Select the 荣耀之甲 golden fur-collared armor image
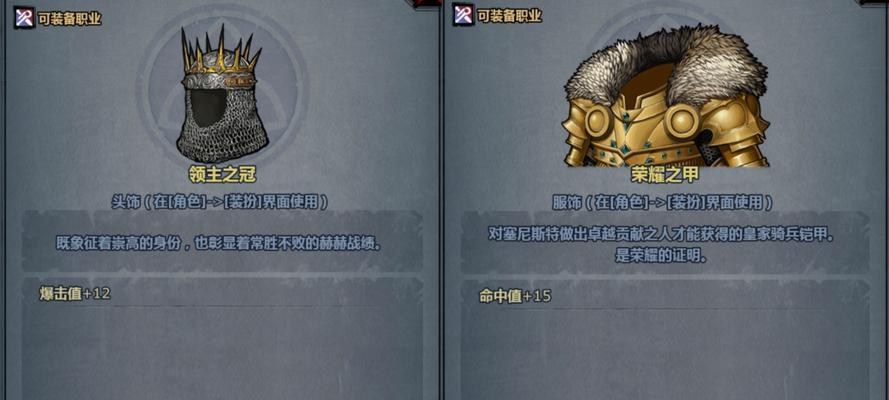The image size is (889, 400). (x=666, y=96)
